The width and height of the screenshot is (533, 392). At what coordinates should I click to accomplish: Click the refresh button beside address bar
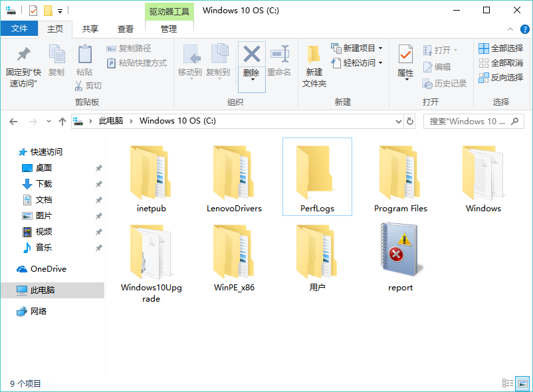click(410, 121)
